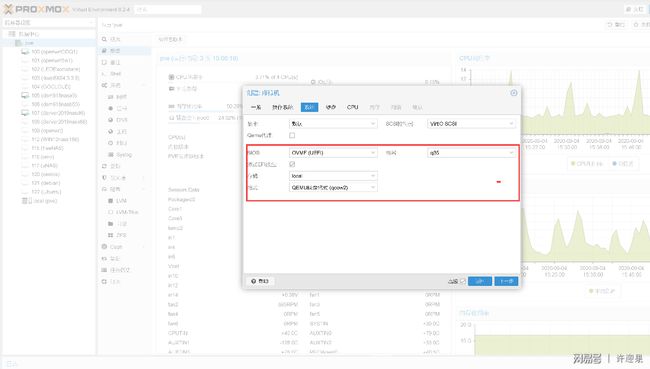The image size is (650, 369).
Task: Toggle the Add EFI Disk checkbox
Action: (x=292, y=164)
